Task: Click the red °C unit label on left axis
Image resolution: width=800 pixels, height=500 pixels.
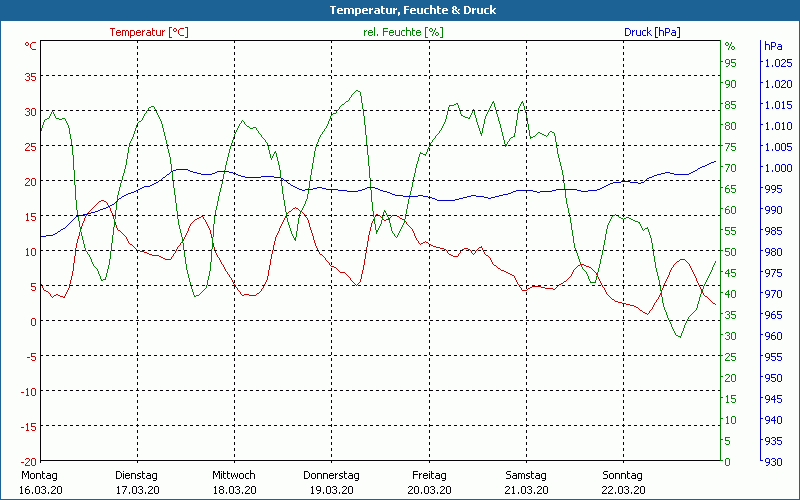Action: click(x=30, y=46)
